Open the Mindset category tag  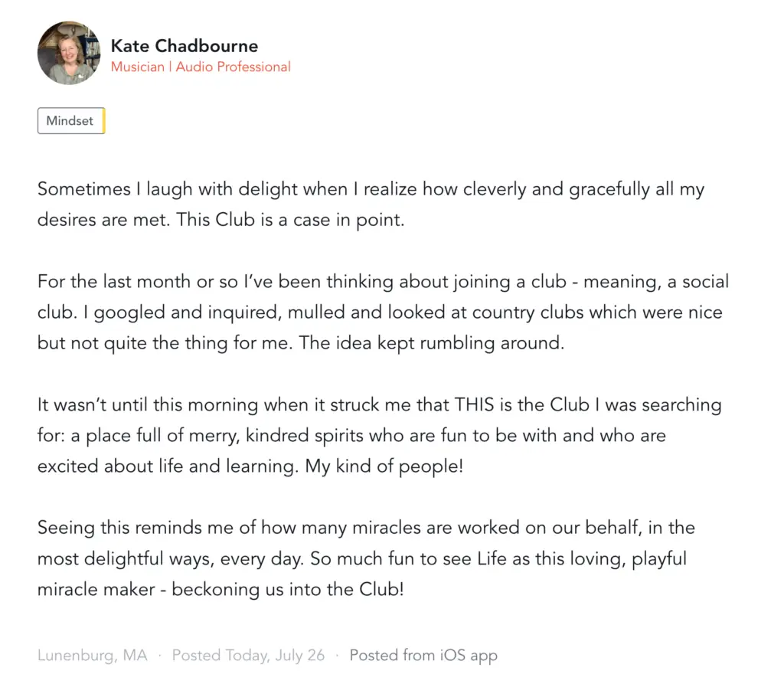tap(71, 120)
